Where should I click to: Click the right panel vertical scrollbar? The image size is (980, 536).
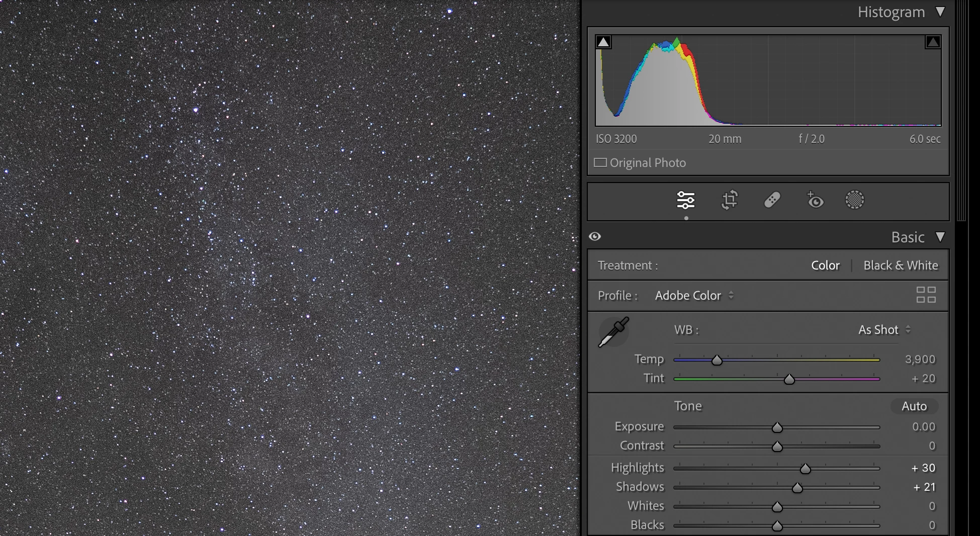[x=961, y=111]
